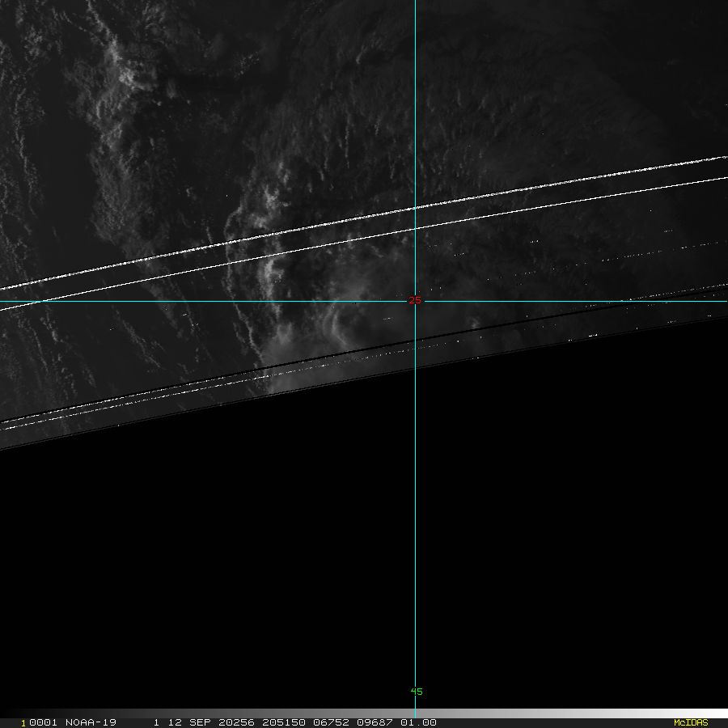728x728 pixels.
Task: Click the yellow frame number in status bar
Action: [23, 722]
